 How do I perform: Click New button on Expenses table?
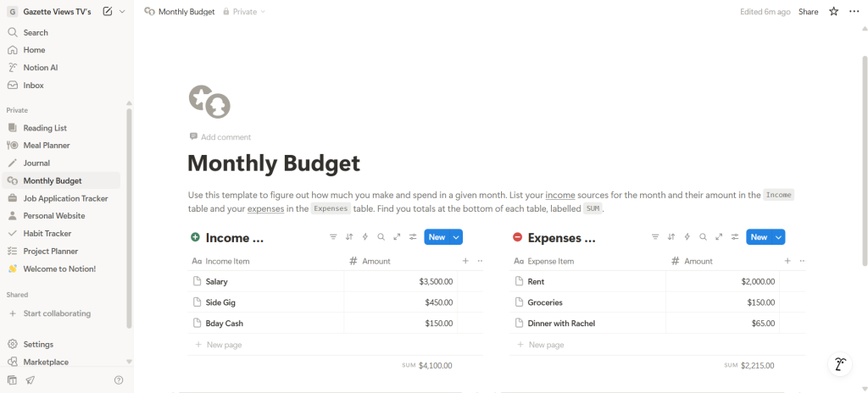pos(759,237)
